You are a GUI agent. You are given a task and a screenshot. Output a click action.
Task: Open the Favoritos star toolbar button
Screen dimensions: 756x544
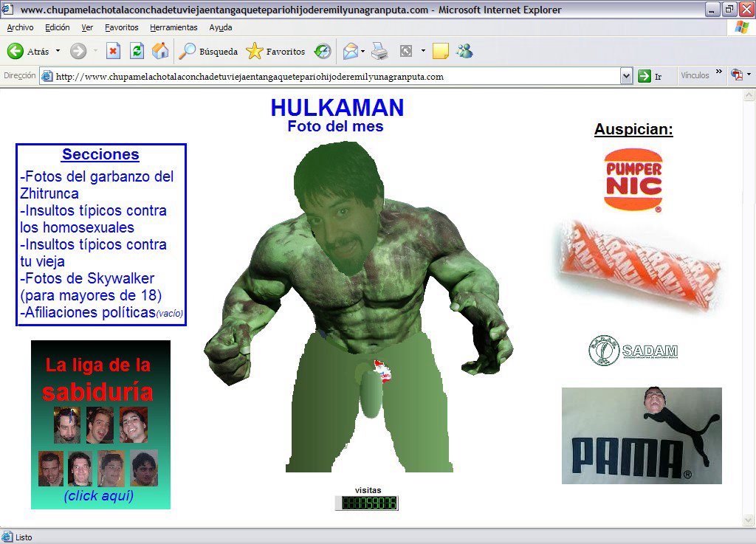(x=275, y=51)
